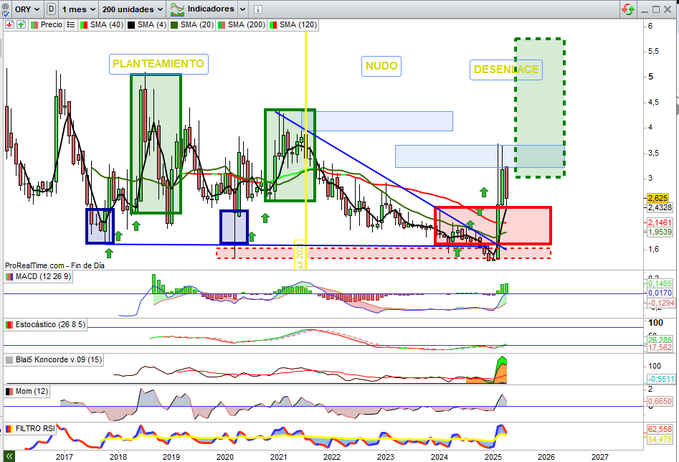Click the 1,9539 price axis value
The height and width of the screenshot is (462, 679).
click(660, 232)
